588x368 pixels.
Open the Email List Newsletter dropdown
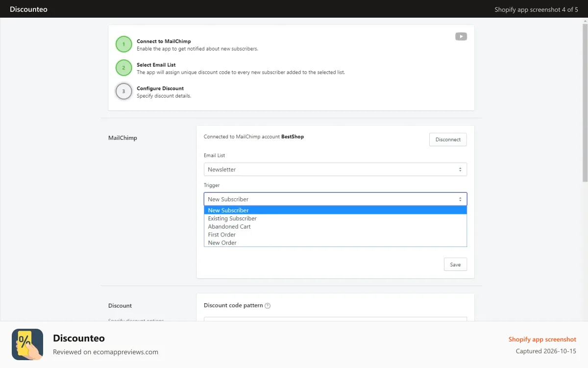point(335,169)
